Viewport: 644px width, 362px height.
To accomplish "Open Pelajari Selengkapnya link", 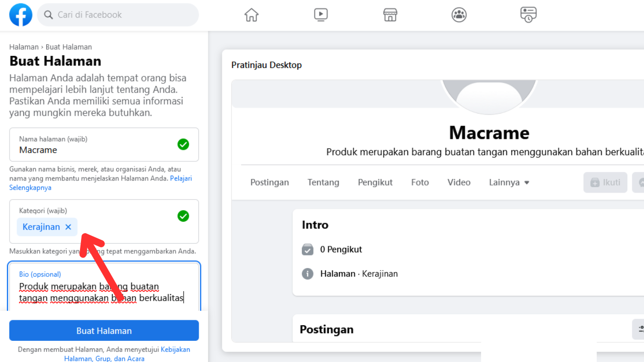I will click(101, 183).
